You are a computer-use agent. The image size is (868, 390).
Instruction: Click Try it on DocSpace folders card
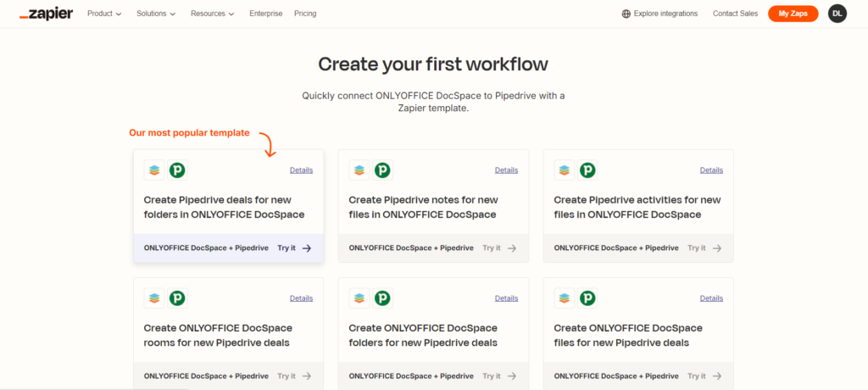tap(492, 376)
